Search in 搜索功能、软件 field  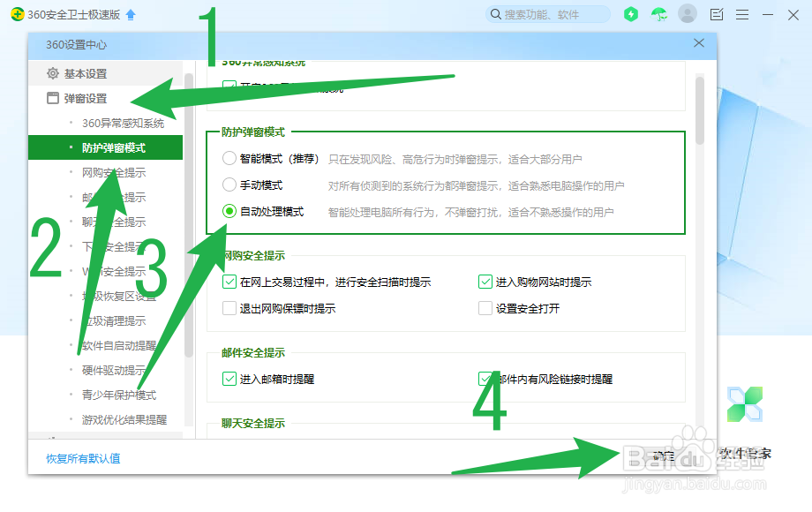(548, 14)
